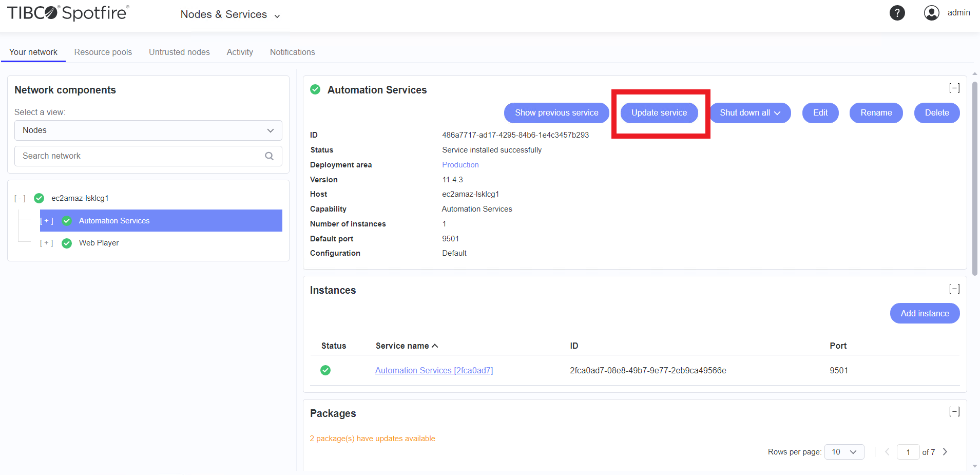The height and width of the screenshot is (475, 980).
Task: Click the page number field showing 1
Action: (x=908, y=452)
